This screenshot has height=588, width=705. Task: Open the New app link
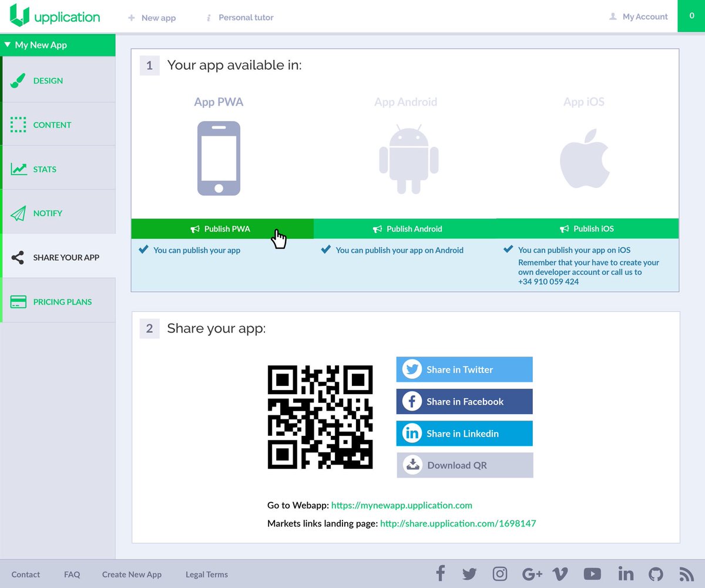pos(152,18)
